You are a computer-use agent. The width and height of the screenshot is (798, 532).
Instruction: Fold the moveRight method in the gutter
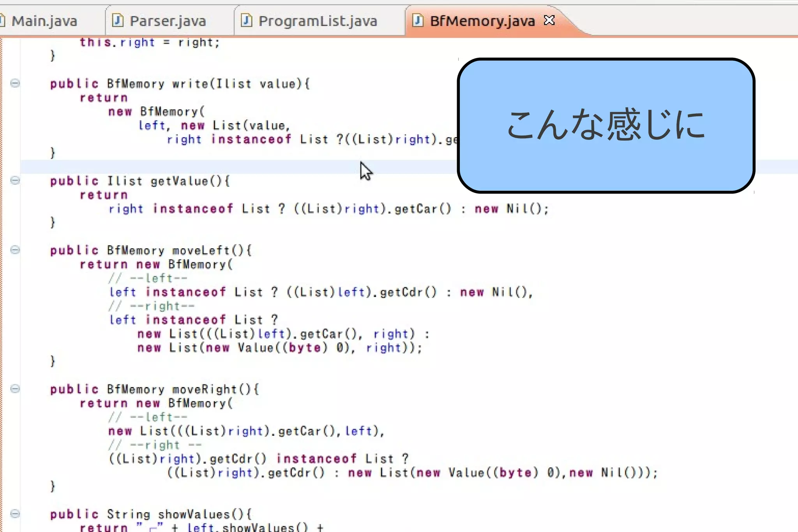coord(15,389)
